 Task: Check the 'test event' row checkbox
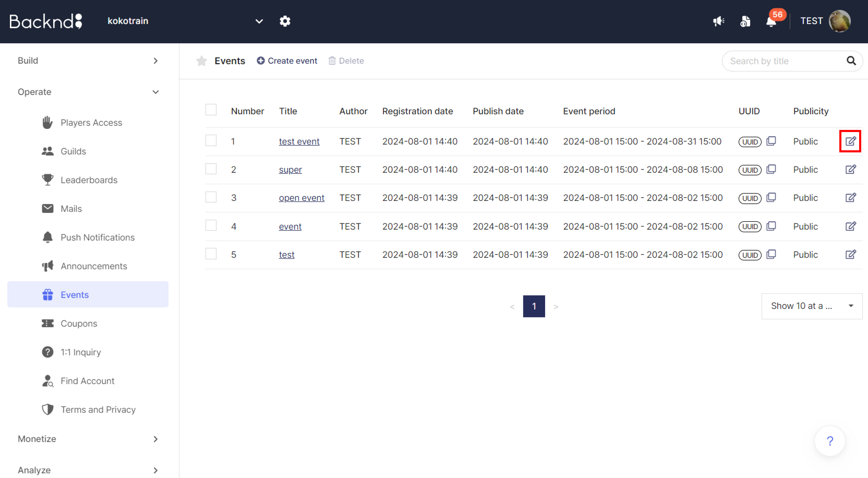211,141
